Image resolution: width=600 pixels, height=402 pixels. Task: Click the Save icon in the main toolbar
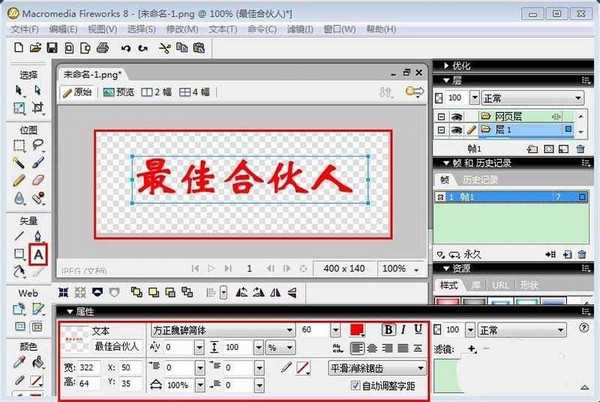51,48
